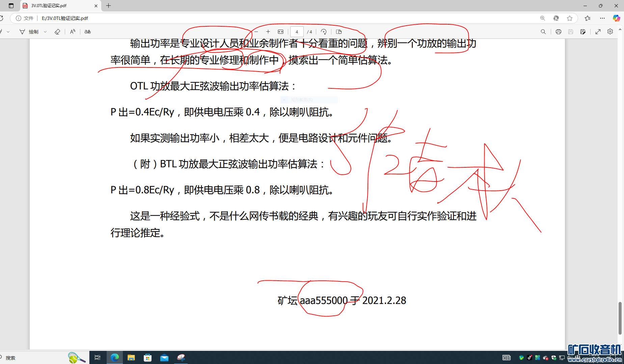Click the sentence starting 如果实测输出功率小
This screenshot has height=364, width=624.
pos(262,138)
